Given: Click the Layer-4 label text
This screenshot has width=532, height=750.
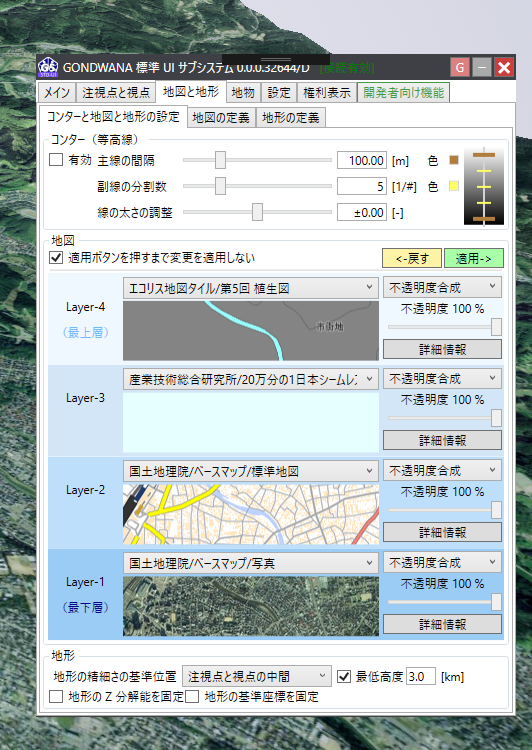Looking at the screenshot, I should tap(85, 307).
